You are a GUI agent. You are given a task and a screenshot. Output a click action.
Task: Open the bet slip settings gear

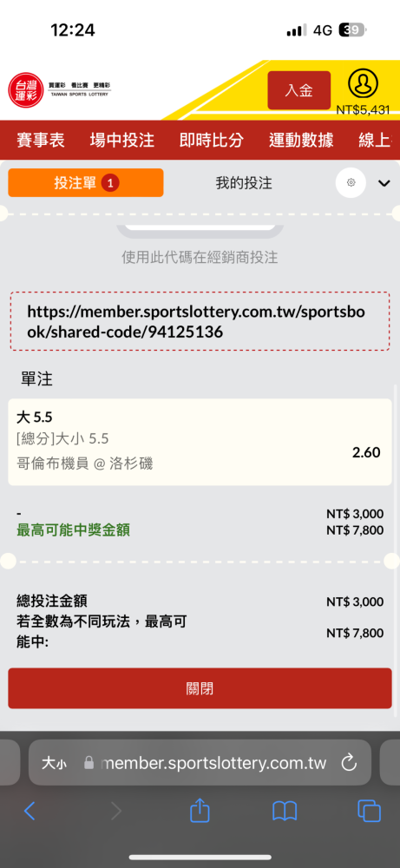351,182
